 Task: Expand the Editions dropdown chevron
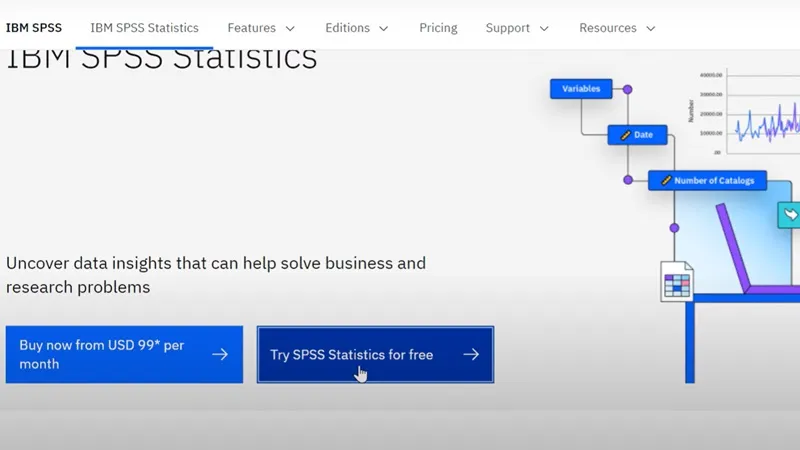[x=384, y=28]
